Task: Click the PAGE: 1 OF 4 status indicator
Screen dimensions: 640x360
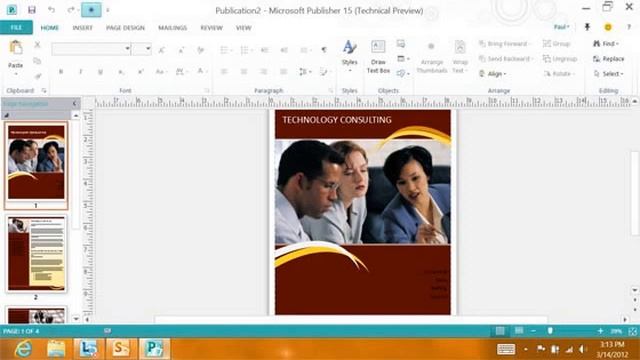Action: point(21,331)
